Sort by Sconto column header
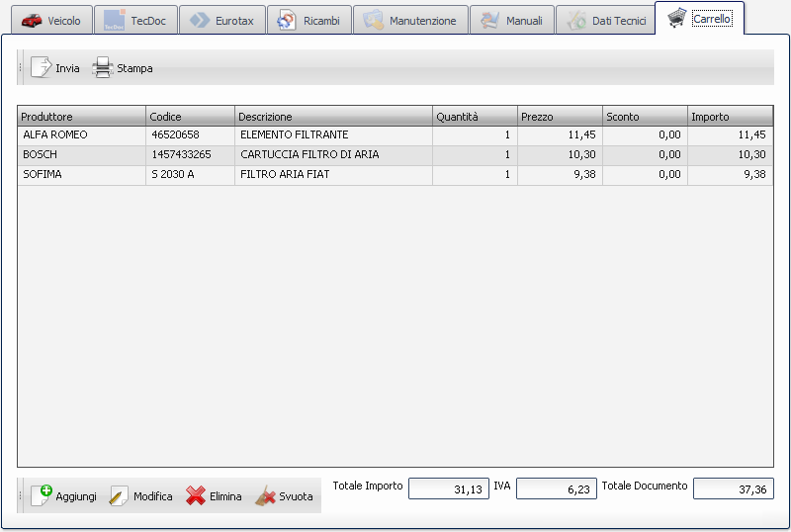 (645, 116)
